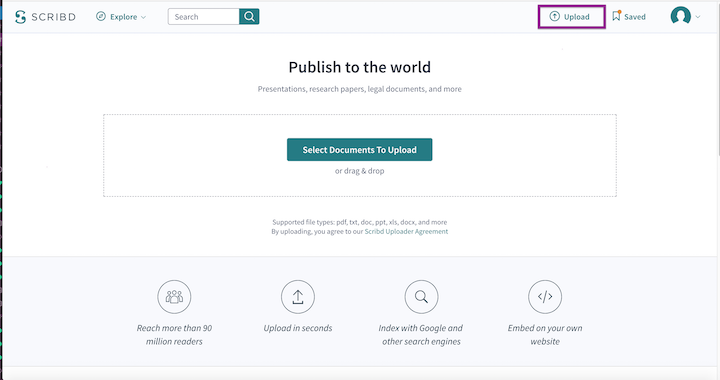The width and height of the screenshot is (720, 380).
Task: Open the Saved list
Action: point(629,17)
